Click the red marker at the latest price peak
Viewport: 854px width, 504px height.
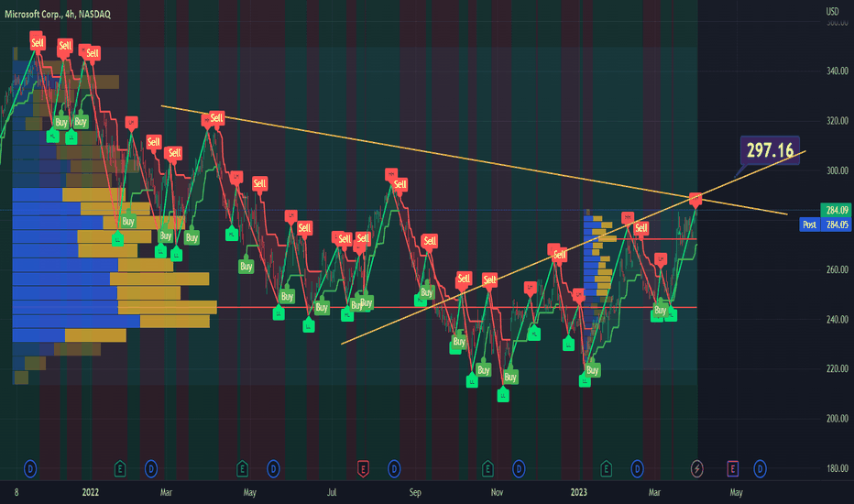point(696,200)
